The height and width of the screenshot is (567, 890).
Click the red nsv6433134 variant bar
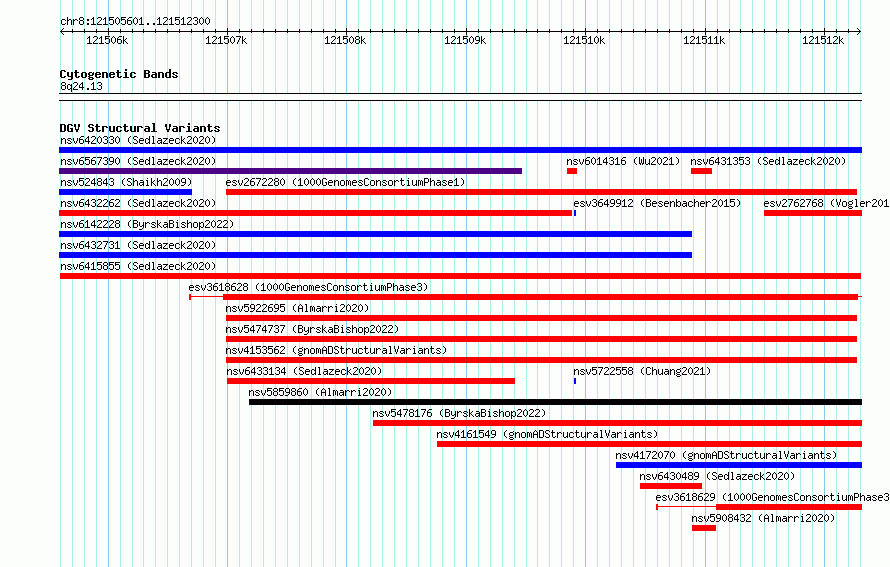pos(371,381)
